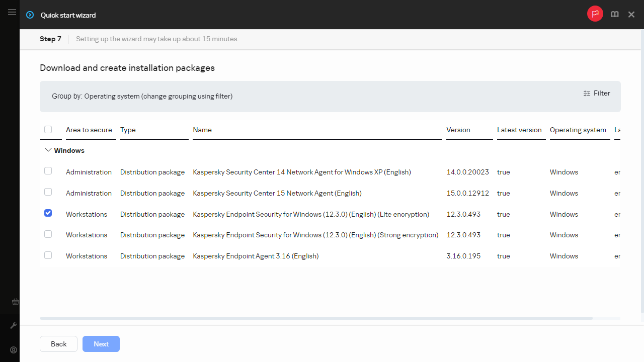Enable the Network Agent for Windows XP checkbox
This screenshot has height=362, width=644.
pos(48,171)
